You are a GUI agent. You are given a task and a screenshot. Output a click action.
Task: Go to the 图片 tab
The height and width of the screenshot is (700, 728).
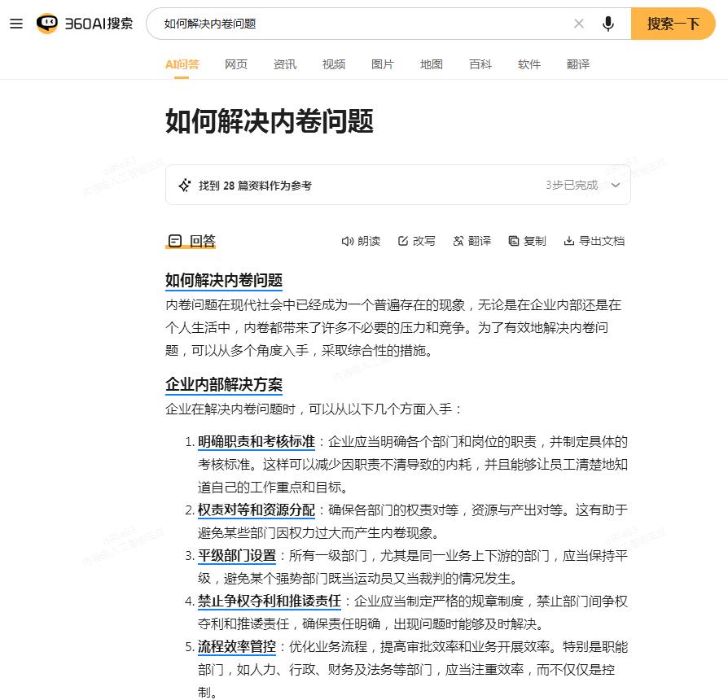383,64
